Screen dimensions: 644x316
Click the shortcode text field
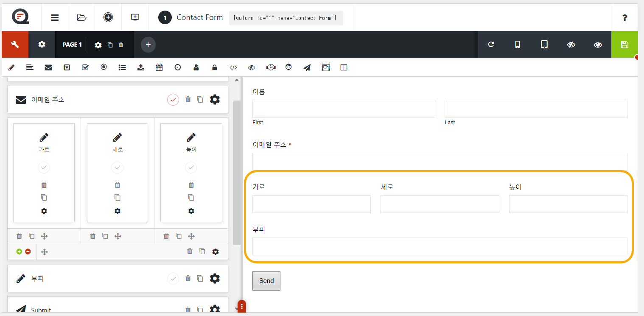(x=286, y=18)
